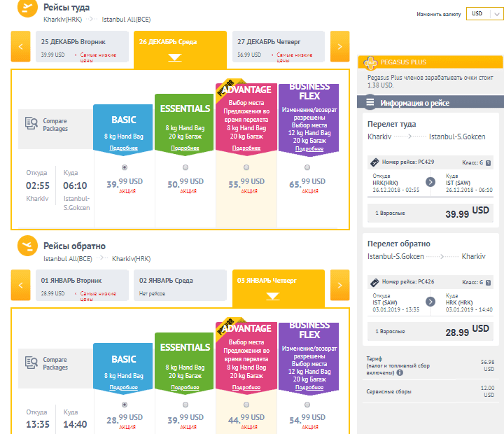The width and height of the screenshot is (504, 434).
Task: Show later dates for outbound flights
Action: (x=339, y=47)
